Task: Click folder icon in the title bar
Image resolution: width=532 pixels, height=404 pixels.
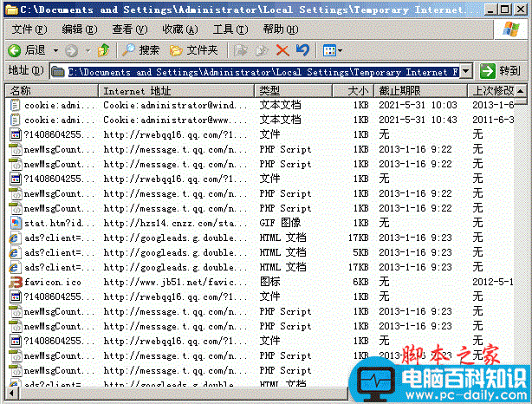Action: 11,10
